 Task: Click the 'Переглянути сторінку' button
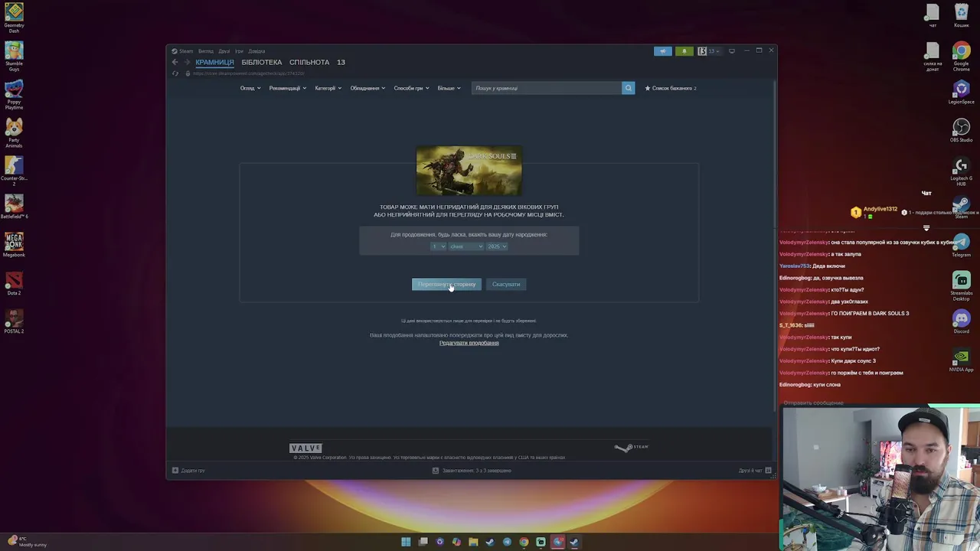coord(446,284)
